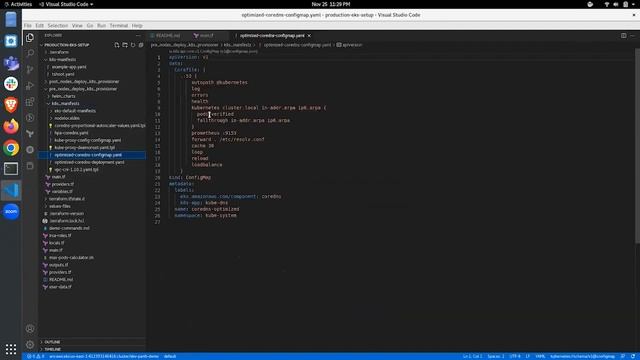Open the Source Control view
This screenshot has height=360, width=640.
(30, 69)
